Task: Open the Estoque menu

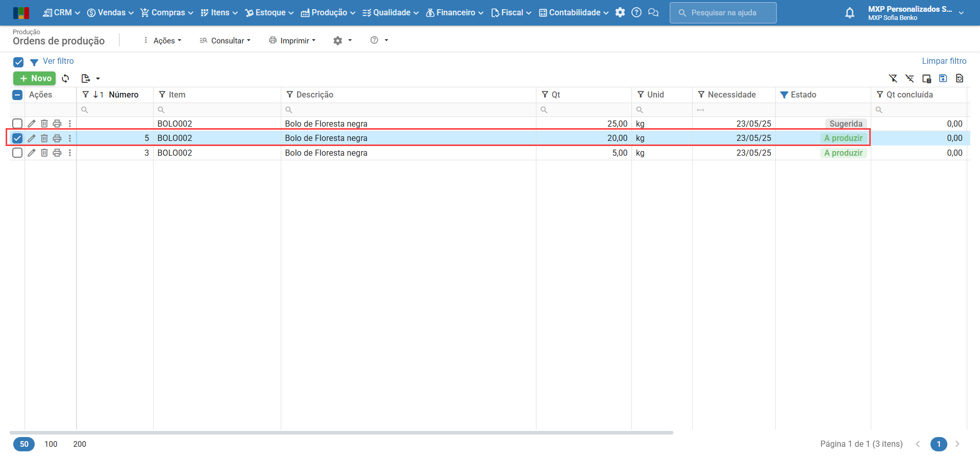Action: click(x=269, y=13)
